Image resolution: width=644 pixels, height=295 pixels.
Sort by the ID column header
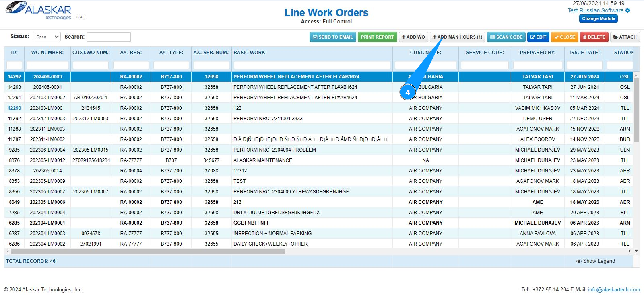click(14, 53)
